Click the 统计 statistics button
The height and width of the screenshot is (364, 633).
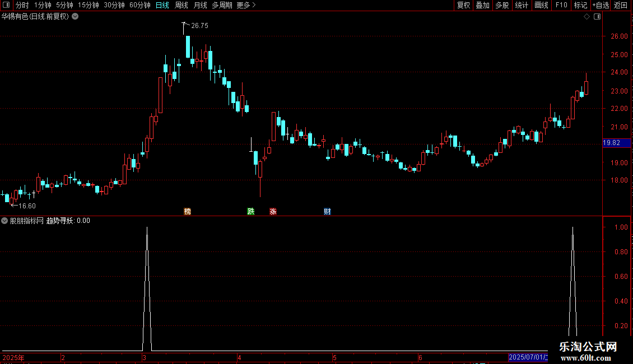(x=521, y=5)
